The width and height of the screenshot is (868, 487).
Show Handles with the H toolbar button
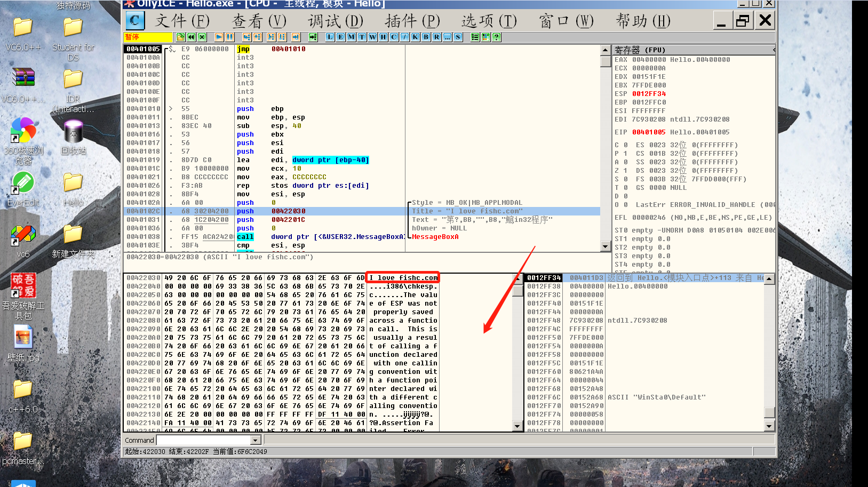tap(384, 37)
